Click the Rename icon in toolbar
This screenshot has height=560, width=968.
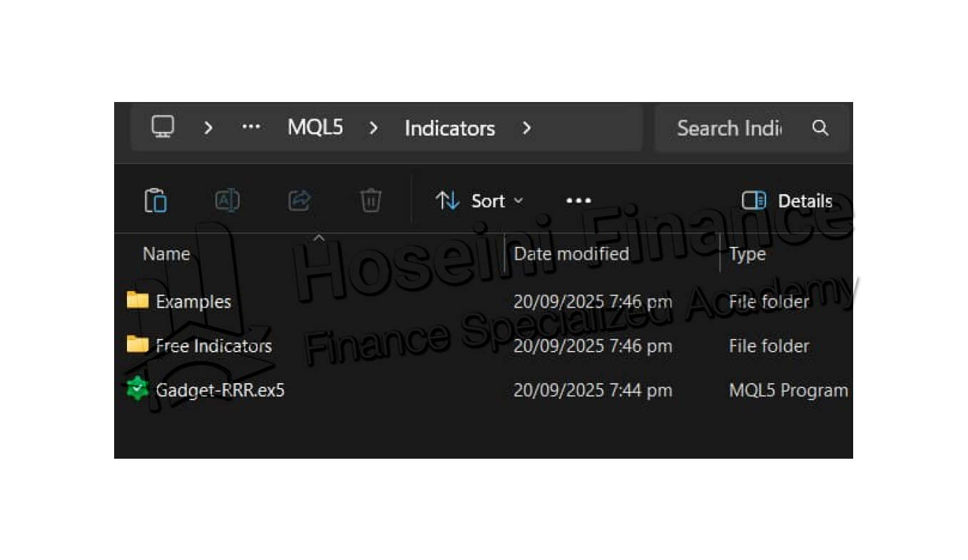pyautogui.click(x=227, y=201)
